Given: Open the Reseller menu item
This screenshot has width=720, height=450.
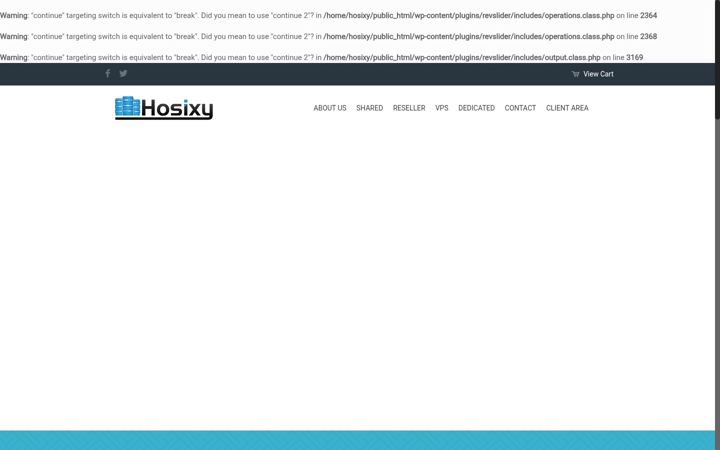Looking at the screenshot, I should pyautogui.click(x=409, y=108).
